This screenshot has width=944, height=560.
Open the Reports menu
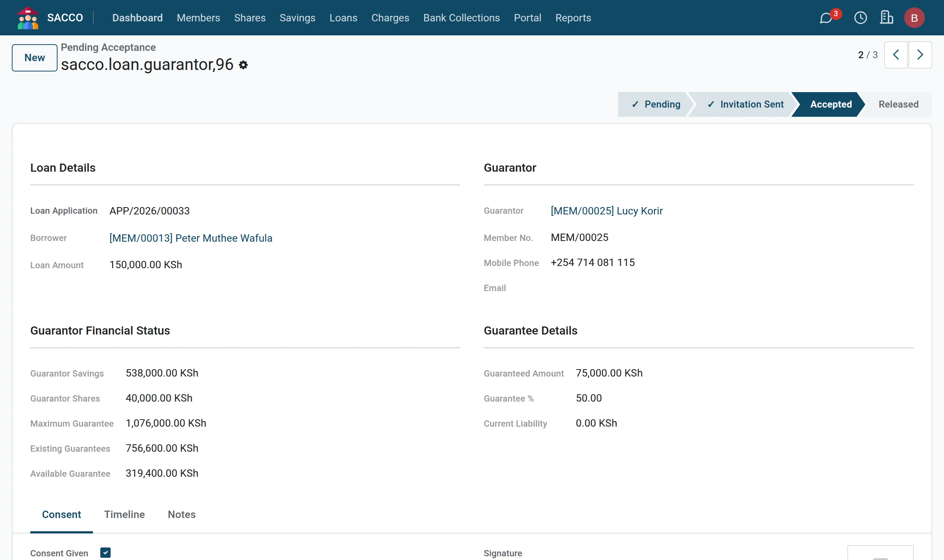pyautogui.click(x=573, y=18)
